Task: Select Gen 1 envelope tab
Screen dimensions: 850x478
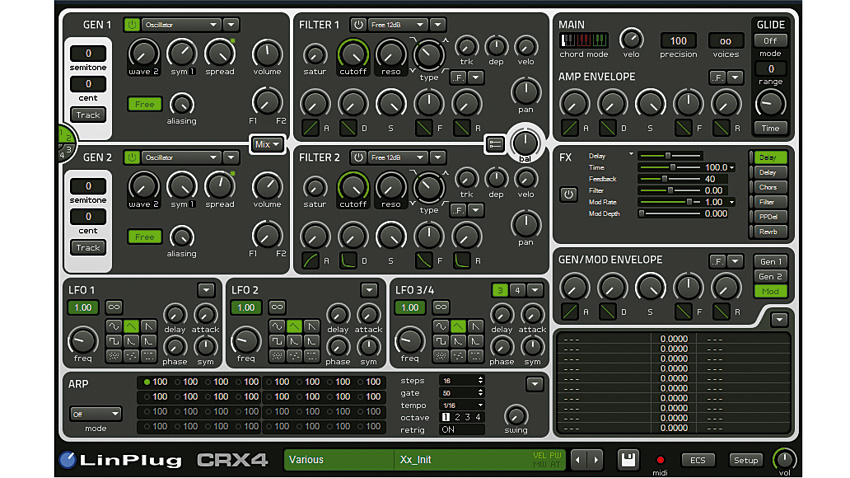Action: (x=770, y=261)
